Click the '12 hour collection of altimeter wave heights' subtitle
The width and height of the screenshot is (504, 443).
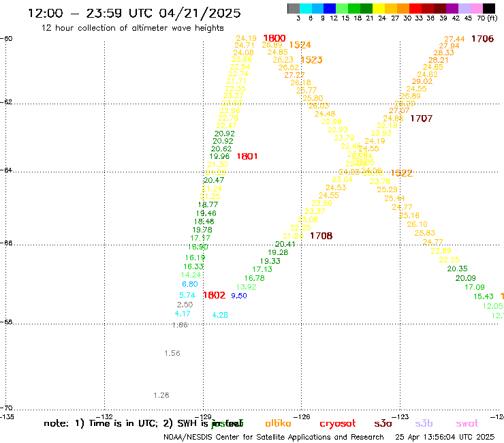[132, 28]
